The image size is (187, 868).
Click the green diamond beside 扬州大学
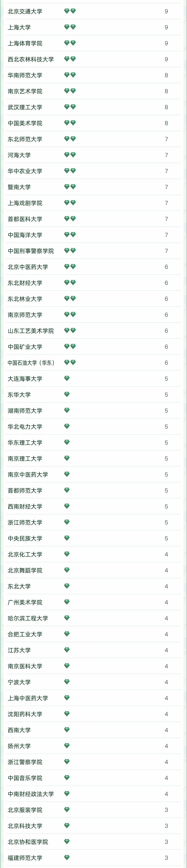point(67,746)
